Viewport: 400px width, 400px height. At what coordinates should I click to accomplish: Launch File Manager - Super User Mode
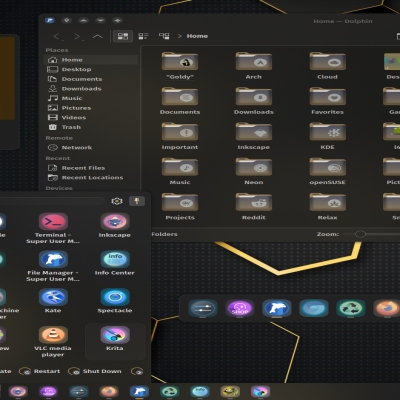(x=53, y=266)
